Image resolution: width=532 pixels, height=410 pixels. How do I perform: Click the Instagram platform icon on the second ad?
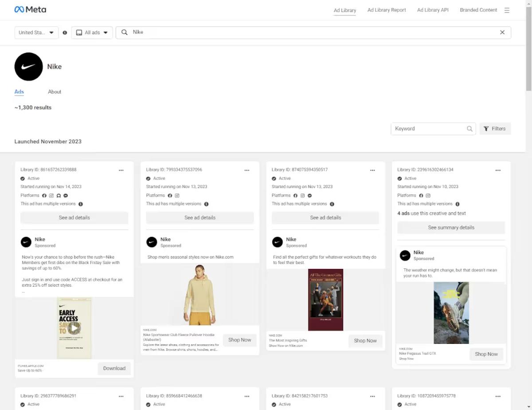pyautogui.click(x=177, y=195)
